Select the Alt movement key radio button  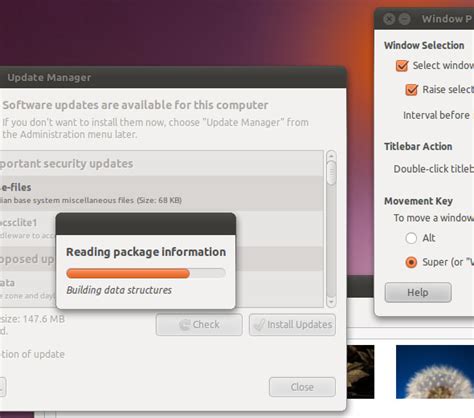(411, 238)
